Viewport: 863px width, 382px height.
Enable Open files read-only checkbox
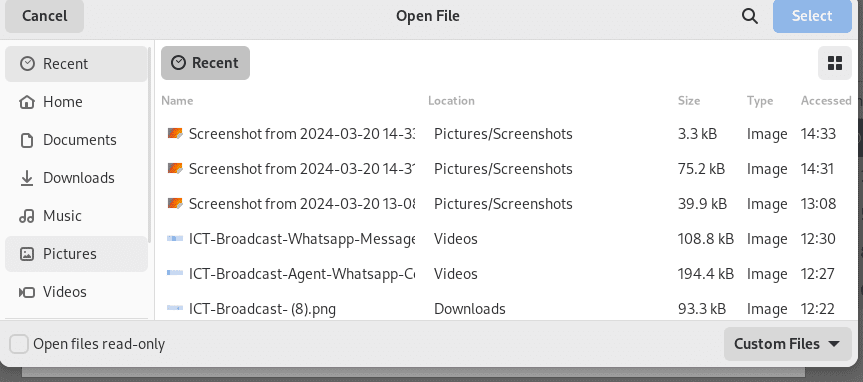[x=19, y=345]
